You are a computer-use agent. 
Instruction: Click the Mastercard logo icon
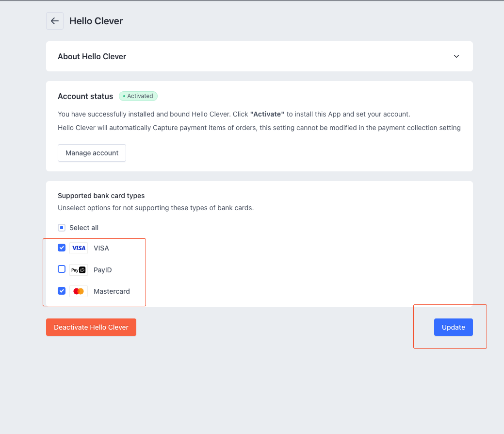(x=79, y=291)
